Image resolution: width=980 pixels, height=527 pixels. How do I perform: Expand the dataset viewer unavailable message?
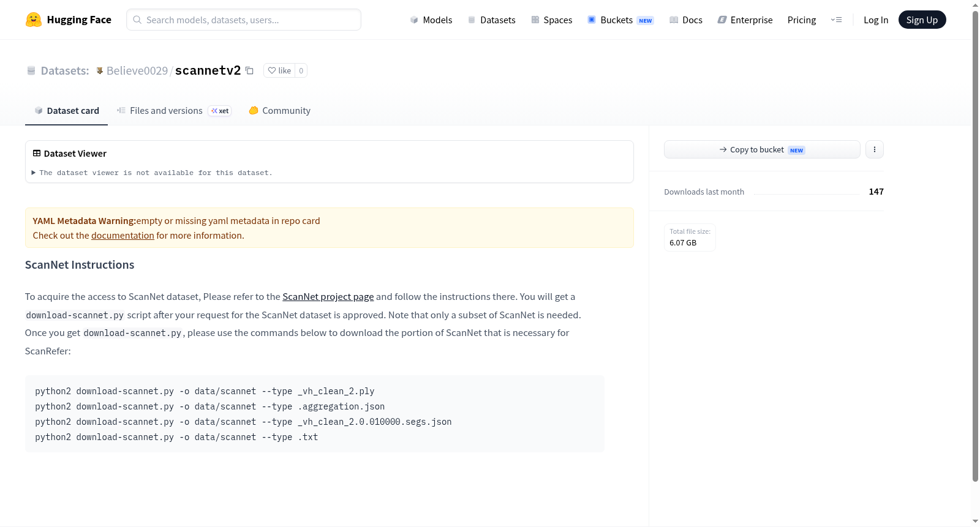tap(152, 173)
